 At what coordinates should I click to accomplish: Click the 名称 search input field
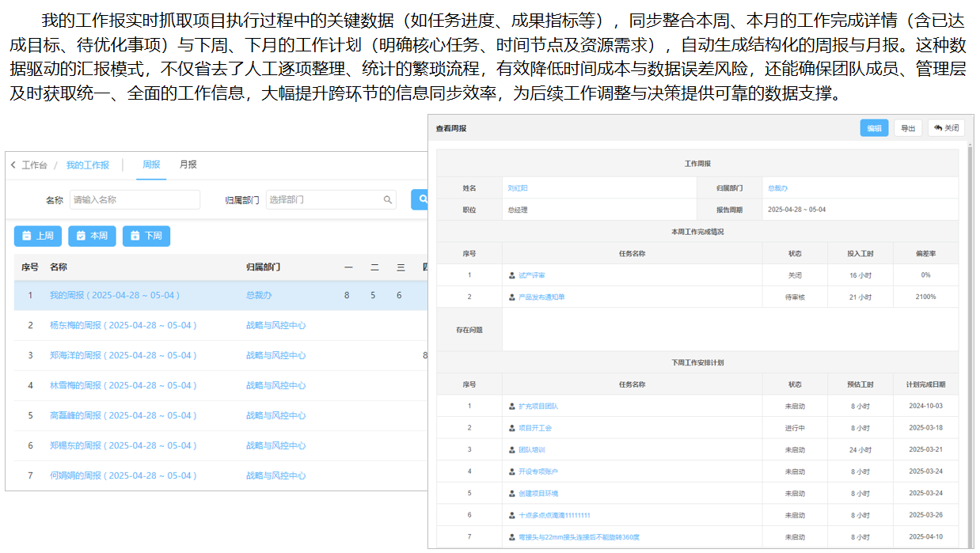(x=135, y=199)
